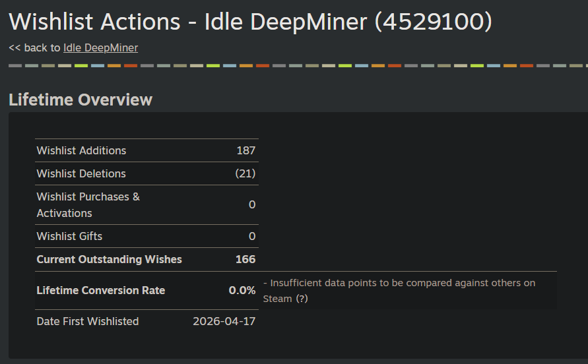Click the Wishlist Actions page title

pos(250,22)
